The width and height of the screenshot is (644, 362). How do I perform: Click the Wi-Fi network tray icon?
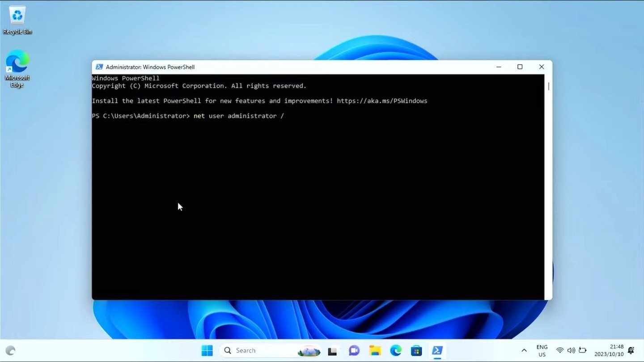point(560,351)
